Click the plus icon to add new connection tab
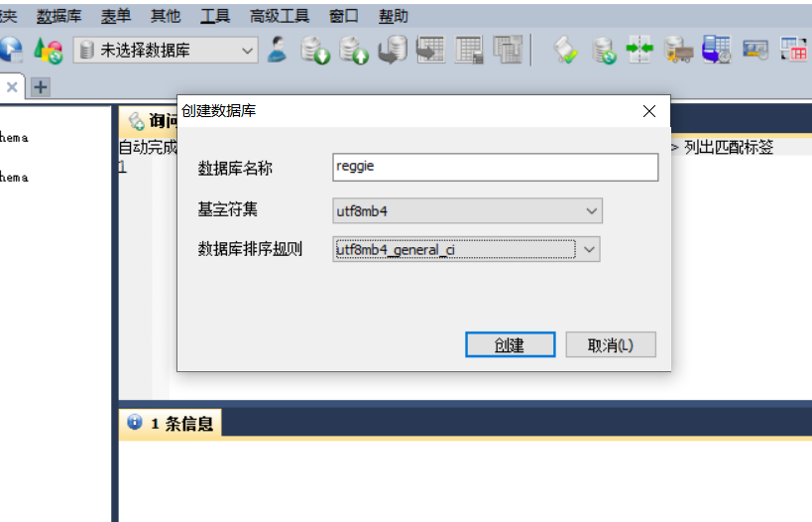This screenshot has height=522, width=812. click(41, 86)
